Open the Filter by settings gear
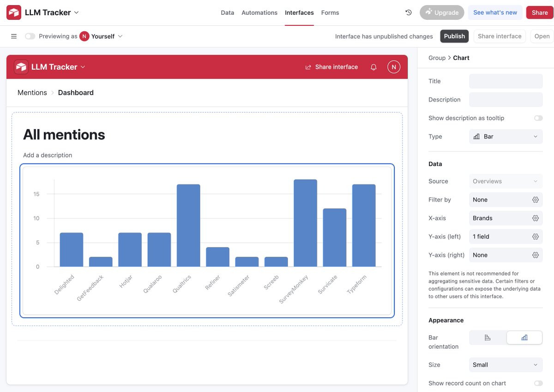This screenshot has height=392, width=554. [536, 200]
